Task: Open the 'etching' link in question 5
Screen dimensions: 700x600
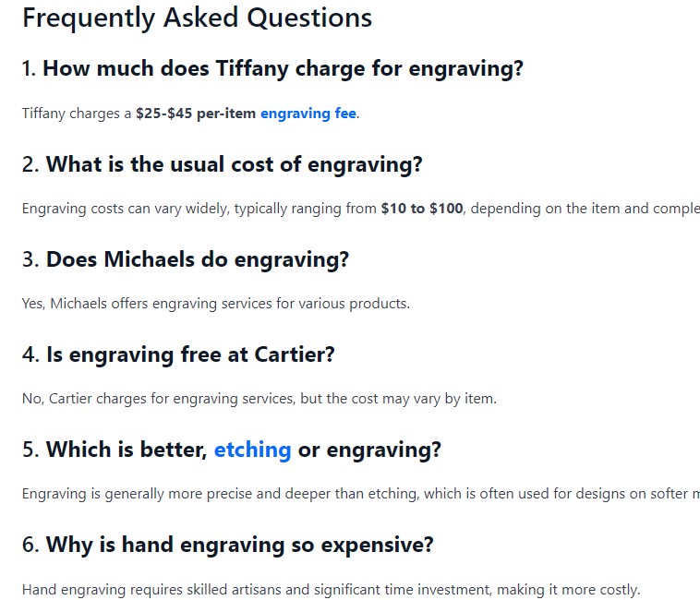Action: pos(253,450)
